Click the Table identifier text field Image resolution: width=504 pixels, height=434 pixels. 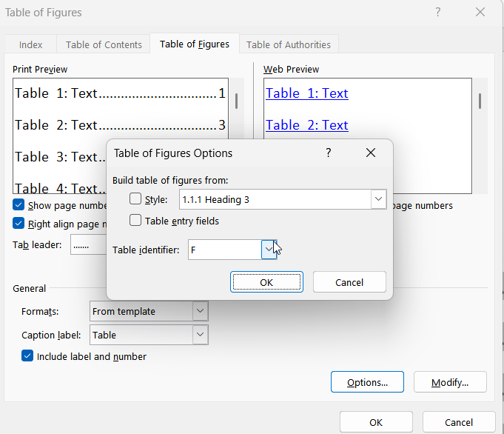point(225,250)
